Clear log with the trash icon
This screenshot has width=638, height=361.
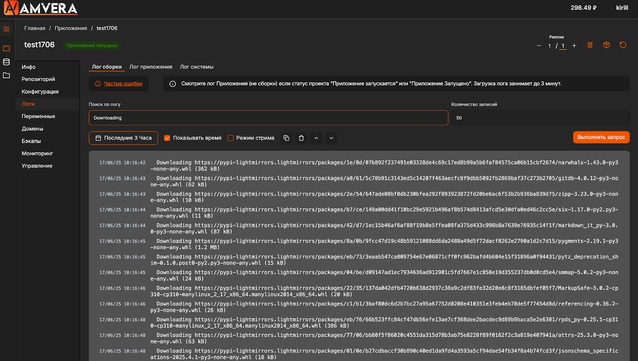(301, 138)
